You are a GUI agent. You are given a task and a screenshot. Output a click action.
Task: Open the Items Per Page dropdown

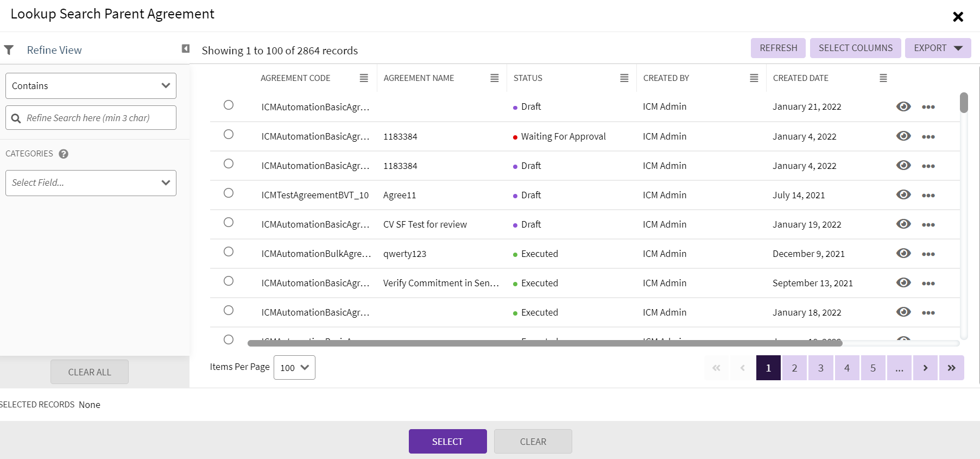coord(294,368)
